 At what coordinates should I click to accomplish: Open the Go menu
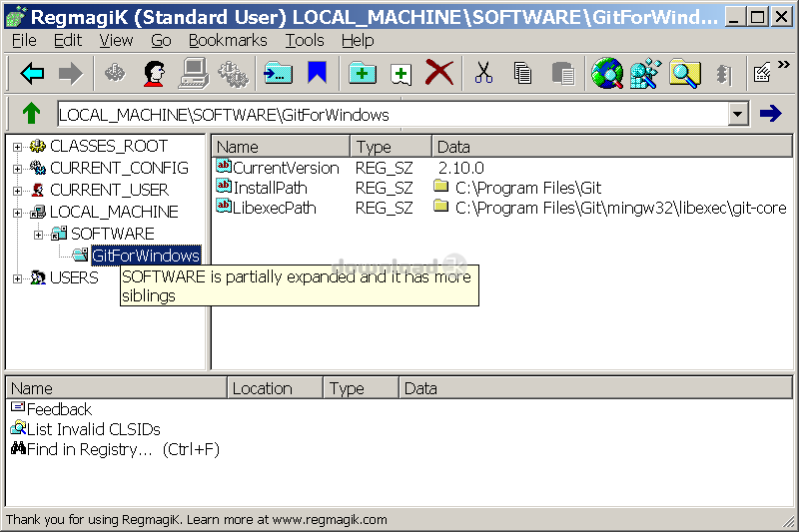[x=161, y=40]
